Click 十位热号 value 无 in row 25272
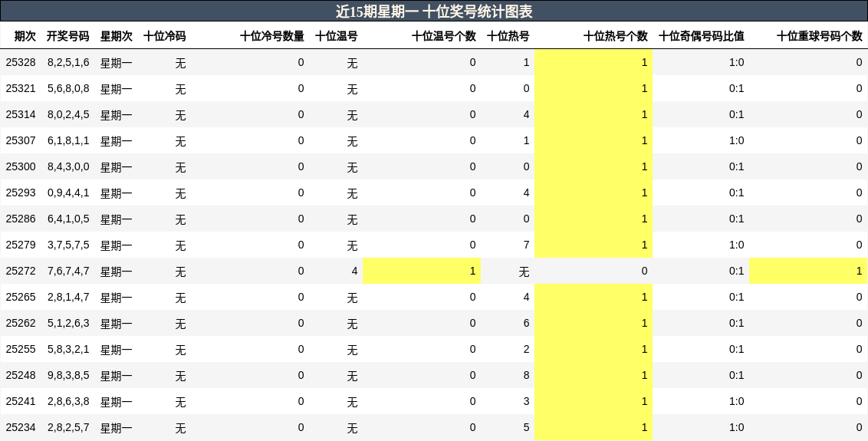Image resolution: width=868 pixels, height=441 pixels. point(524,272)
